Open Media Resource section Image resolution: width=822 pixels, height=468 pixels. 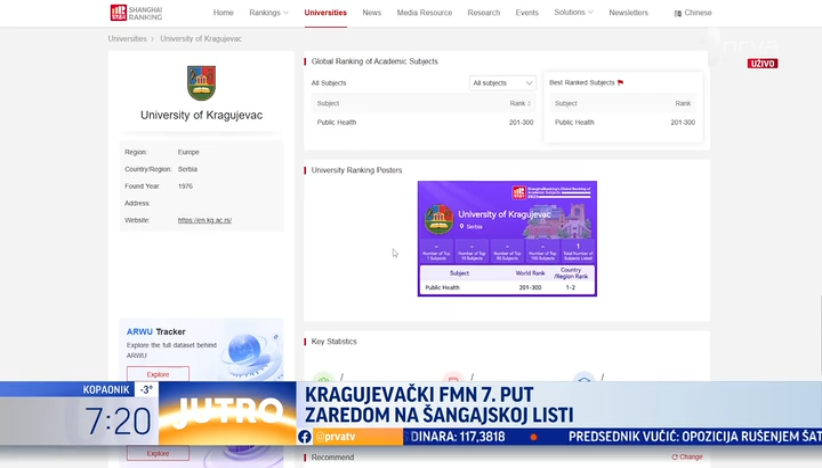point(424,13)
